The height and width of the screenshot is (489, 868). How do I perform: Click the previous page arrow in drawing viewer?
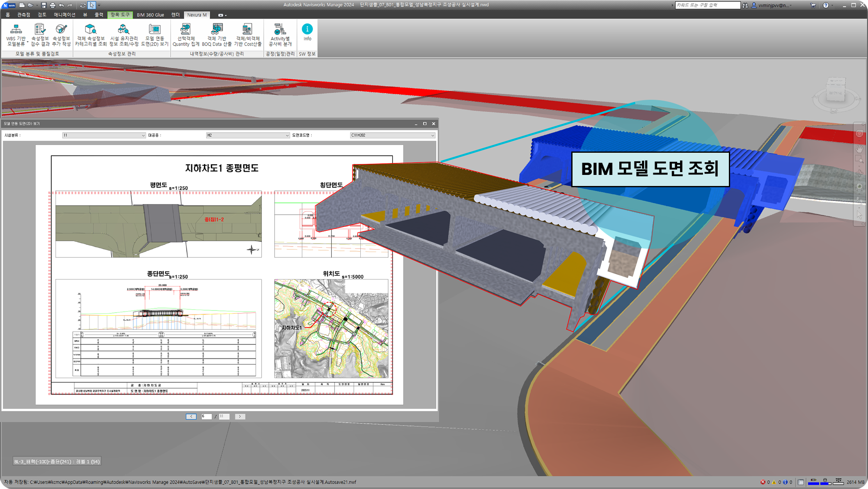coord(191,416)
